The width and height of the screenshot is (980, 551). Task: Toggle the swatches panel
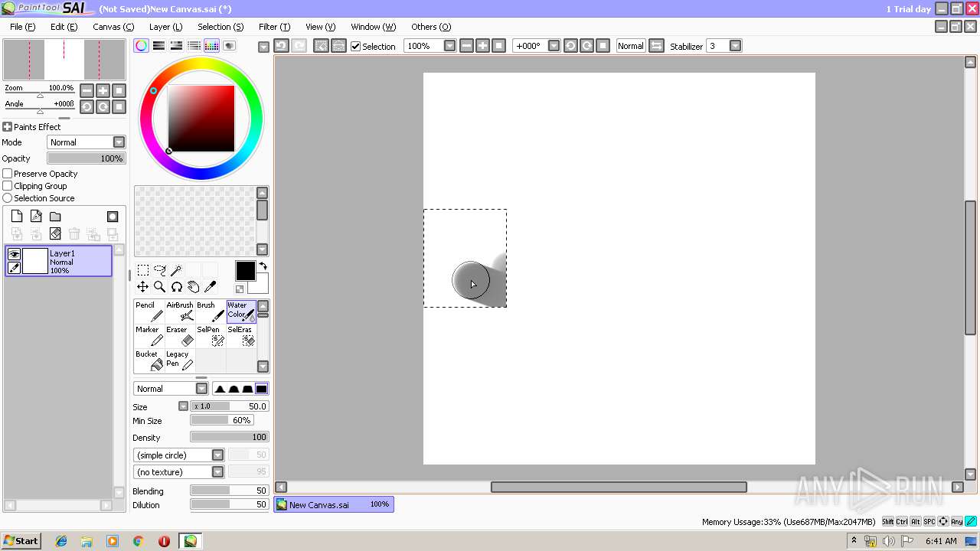pyautogui.click(x=212, y=46)
